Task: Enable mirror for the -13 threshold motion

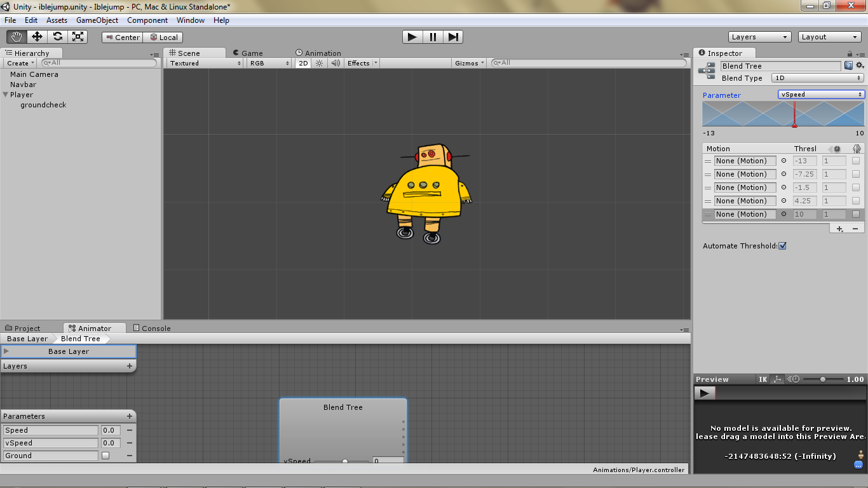Action: [856, 161]
